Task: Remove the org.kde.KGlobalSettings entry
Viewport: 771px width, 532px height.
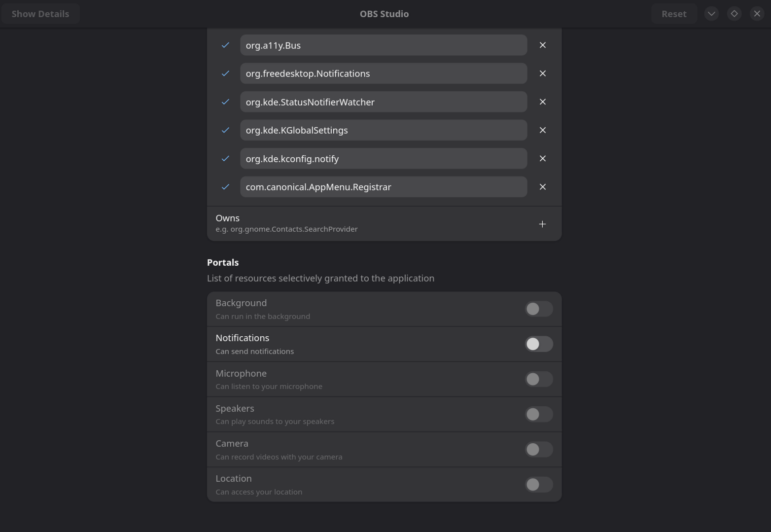Action: pyautogui.click(x=542, y=130)
